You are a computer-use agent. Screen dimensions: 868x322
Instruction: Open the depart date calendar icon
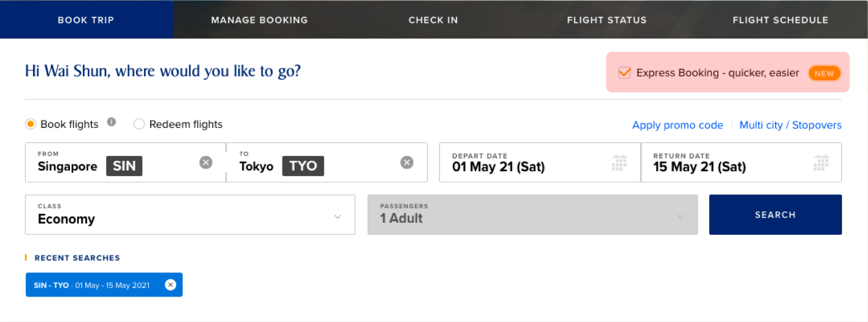tap(619, 163)
